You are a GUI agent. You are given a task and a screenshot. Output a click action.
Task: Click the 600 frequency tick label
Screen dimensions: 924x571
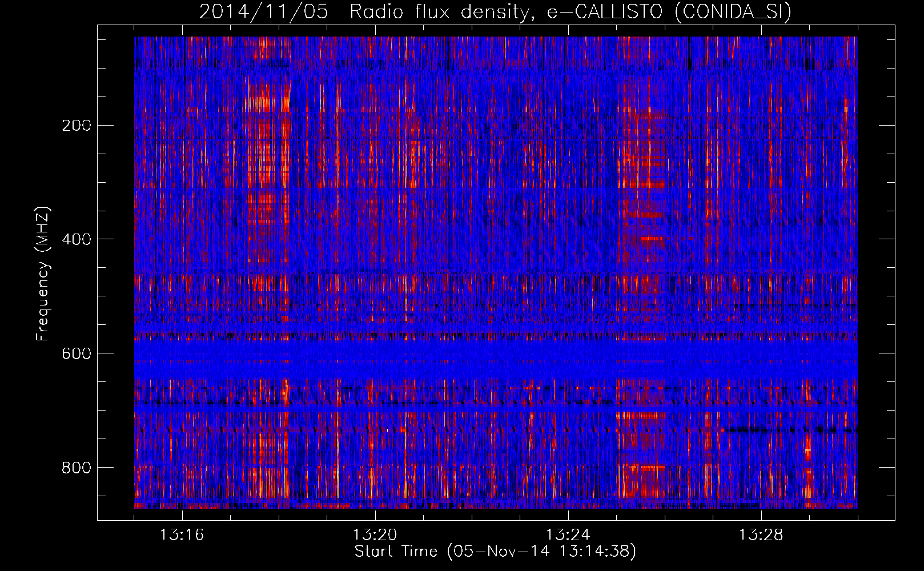pos(77,353)
